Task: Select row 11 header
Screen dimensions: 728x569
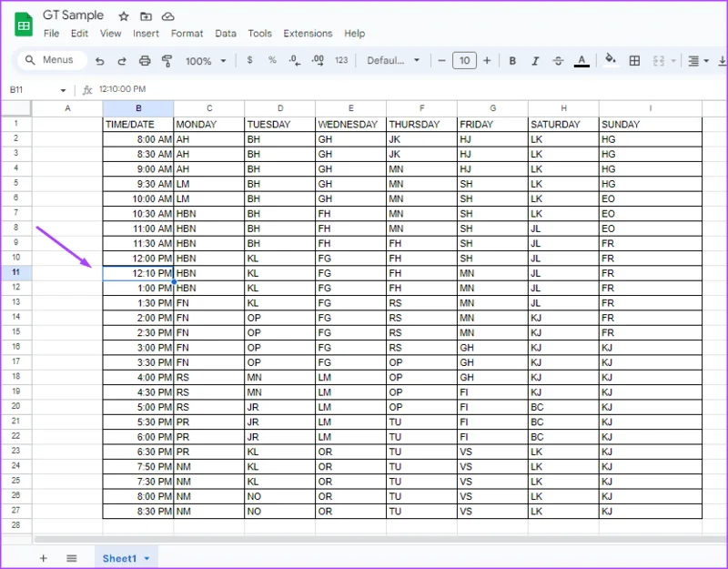Action: pos(15,272)
